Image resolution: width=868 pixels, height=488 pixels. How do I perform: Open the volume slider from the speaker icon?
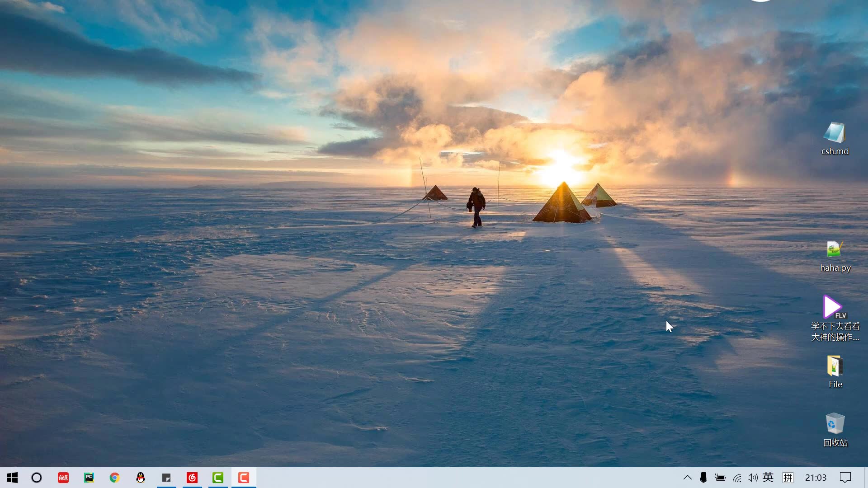pyautogui.click(x=752, y=478)
